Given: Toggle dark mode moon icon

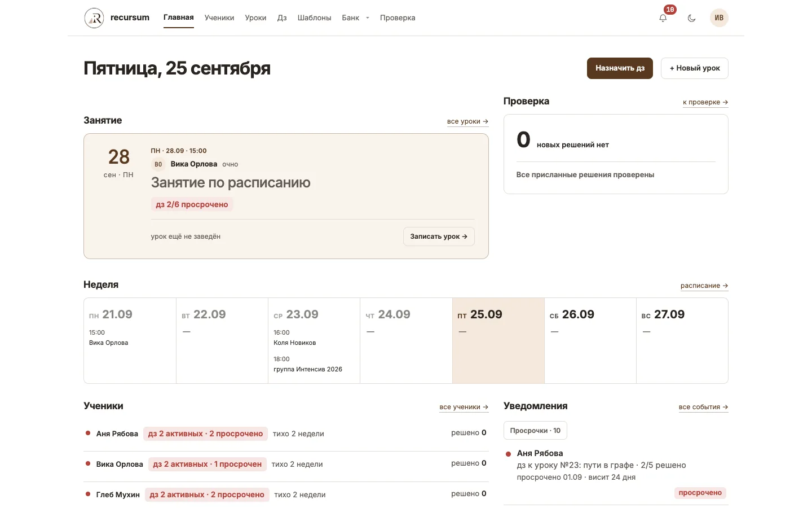Looking at the screenshot, I should click(x=691, y=18).
